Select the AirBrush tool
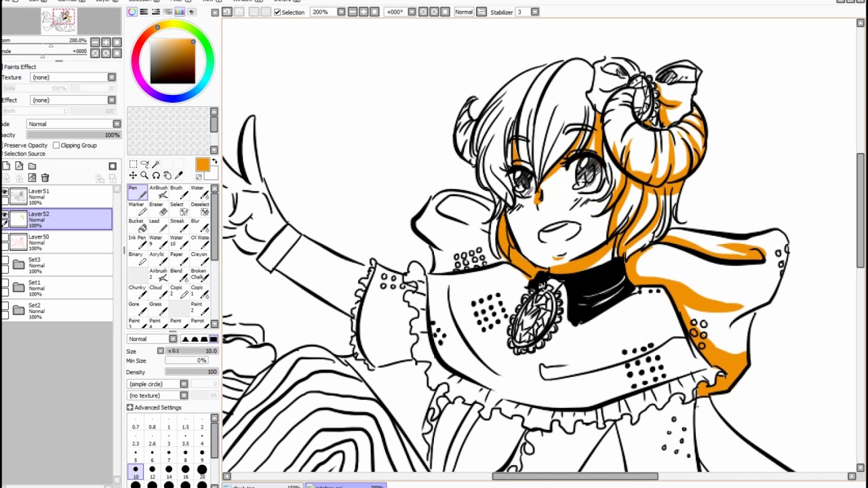This screenshot has height=488, width=868. [x=158, y=192]
